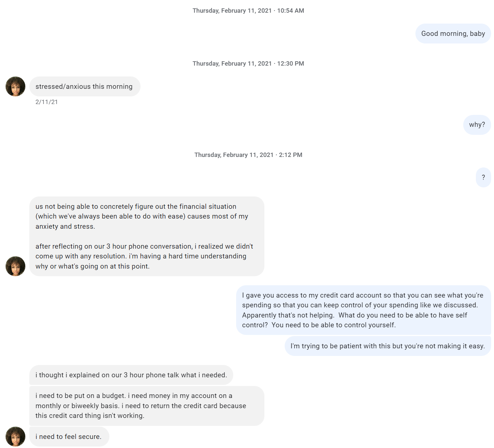Select the '2:12 PM' timestamp header
Viewport: 494px width, 448px height.
[248, 155]
